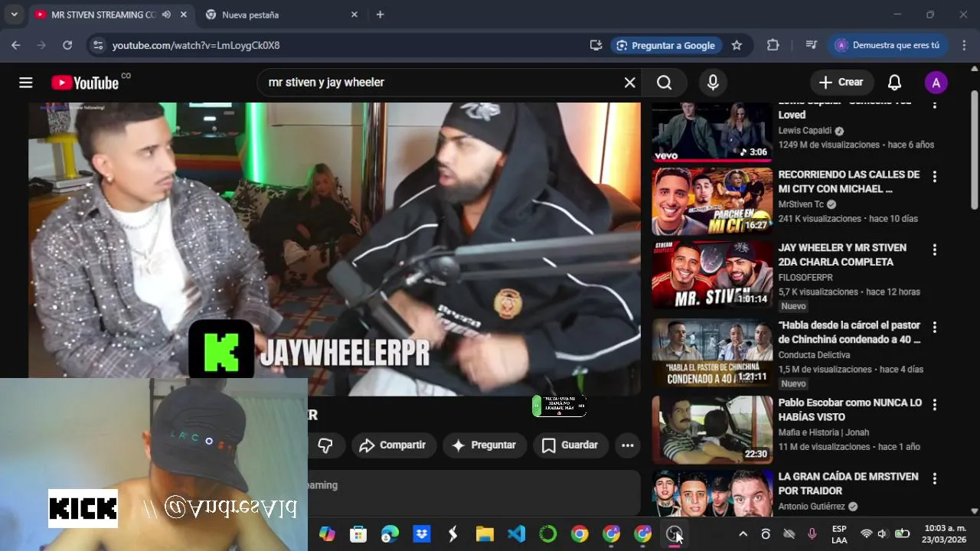Screen dimensions: 980x551
Task: Open a new tab with plus button
Action: pos(381,15)
